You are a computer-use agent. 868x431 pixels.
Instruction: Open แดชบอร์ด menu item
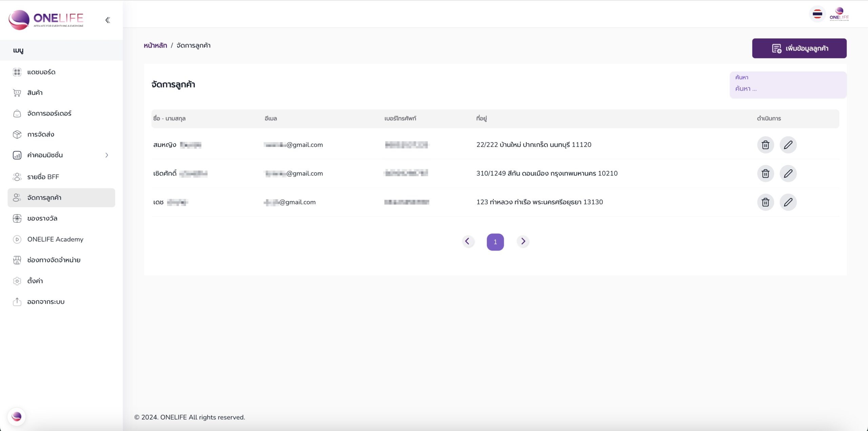tap(41, 72)
